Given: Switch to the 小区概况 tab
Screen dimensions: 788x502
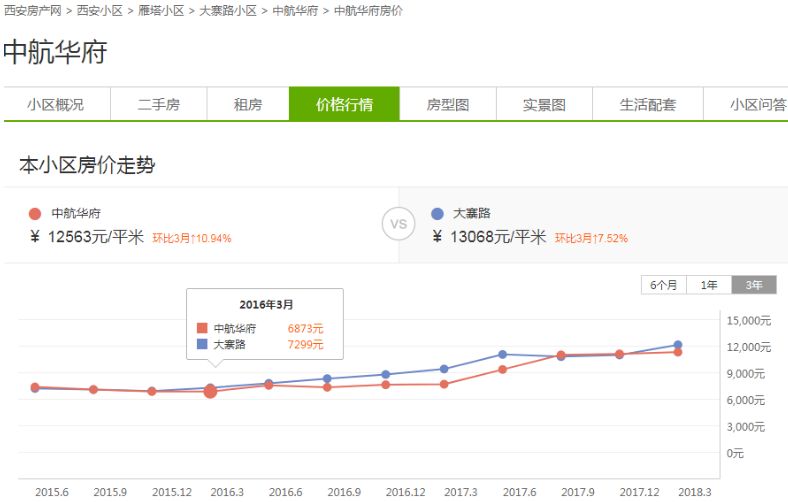Looking at the screenshot, I should [57, 104].
